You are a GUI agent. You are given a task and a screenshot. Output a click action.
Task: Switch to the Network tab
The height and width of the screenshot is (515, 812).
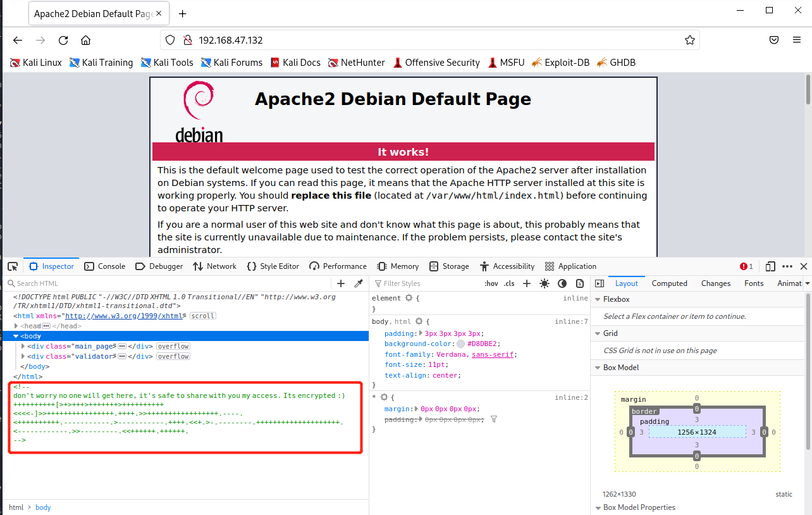click(x=215, y=266)
